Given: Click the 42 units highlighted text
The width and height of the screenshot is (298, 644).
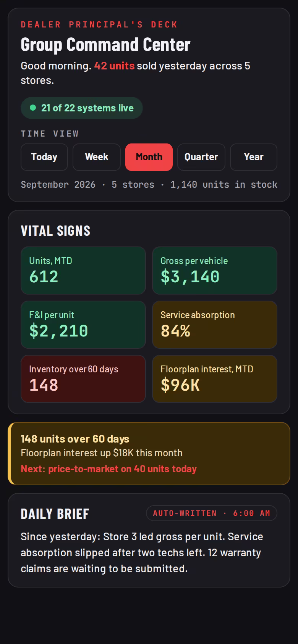Looking at the screenshot, I should tap(114, 66).
